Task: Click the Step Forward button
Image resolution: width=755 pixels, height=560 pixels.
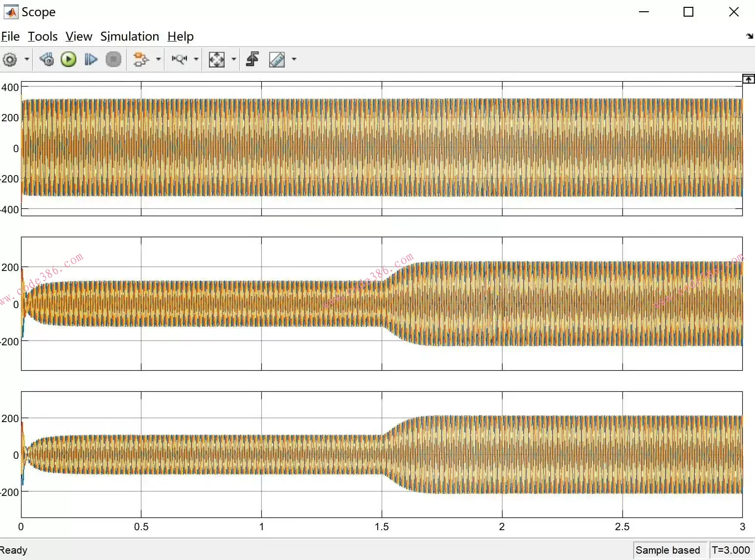Action: (91, 60)
